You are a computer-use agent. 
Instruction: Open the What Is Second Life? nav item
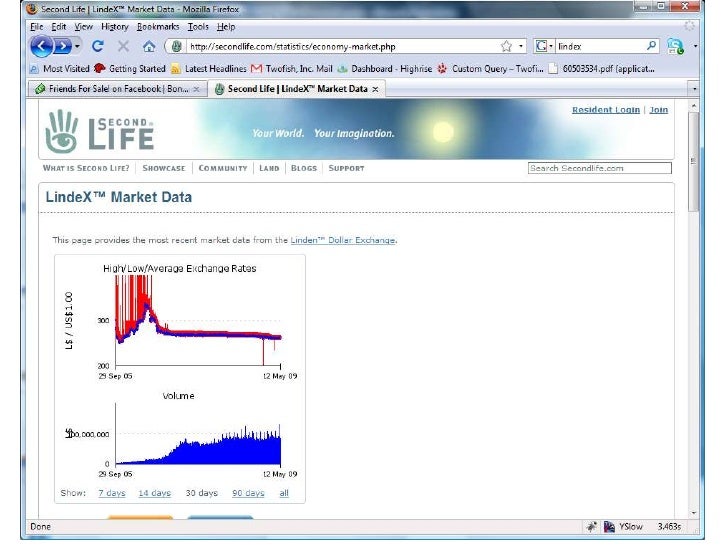coord(86,168)
